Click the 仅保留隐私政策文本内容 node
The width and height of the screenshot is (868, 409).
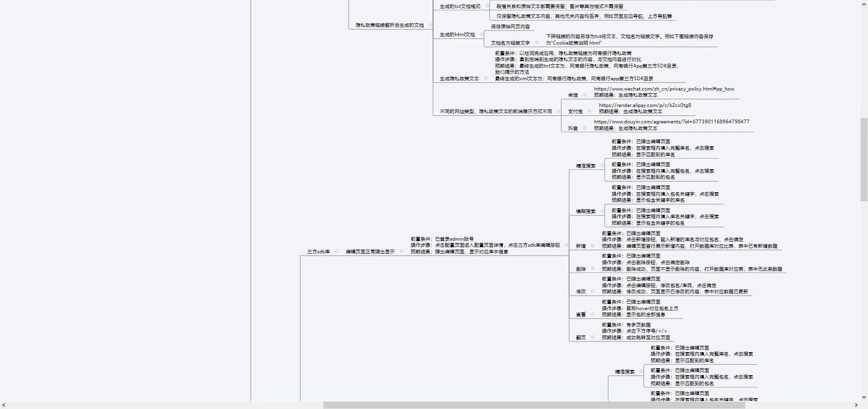pos(584,16)
